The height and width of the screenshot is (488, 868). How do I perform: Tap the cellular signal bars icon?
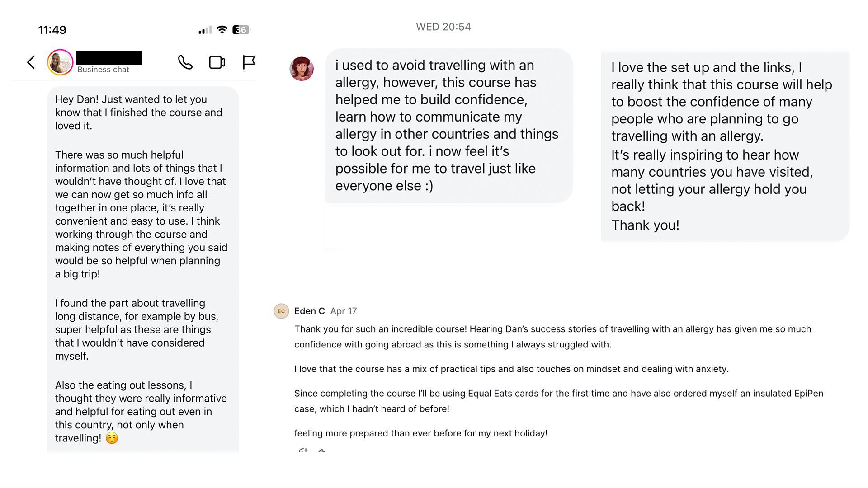coord(205,30)
